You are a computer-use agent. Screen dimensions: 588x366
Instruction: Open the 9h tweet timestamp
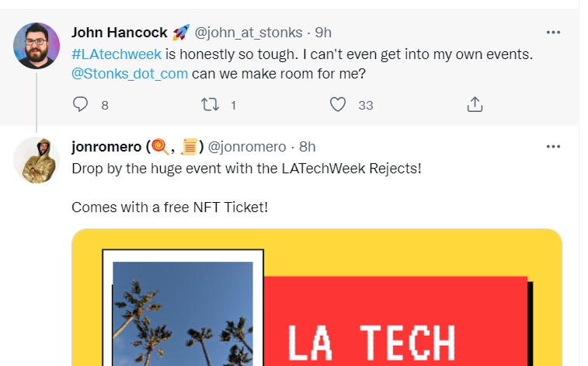[x=324, y=33]
